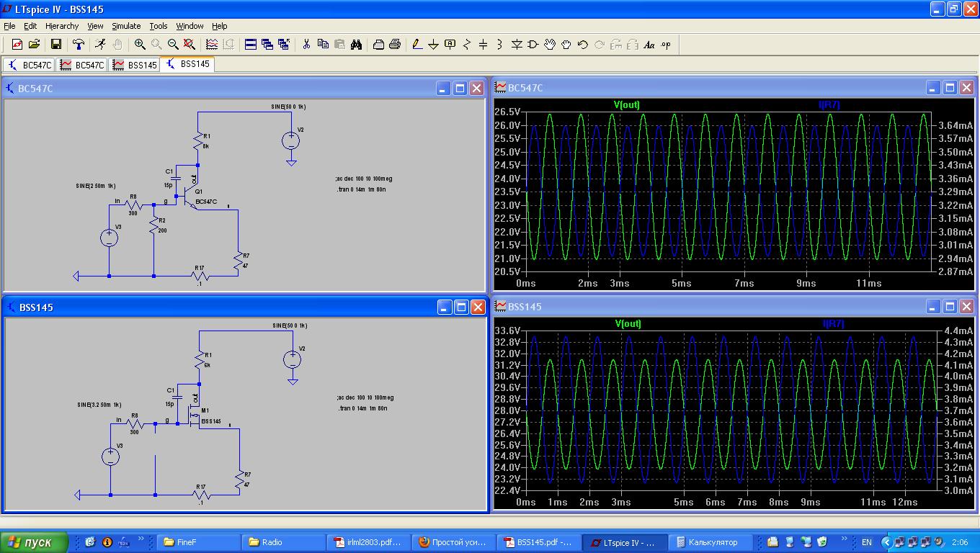Select the Text 'Aa' tool
The image size is (980, 553).
tap(649, 45)
